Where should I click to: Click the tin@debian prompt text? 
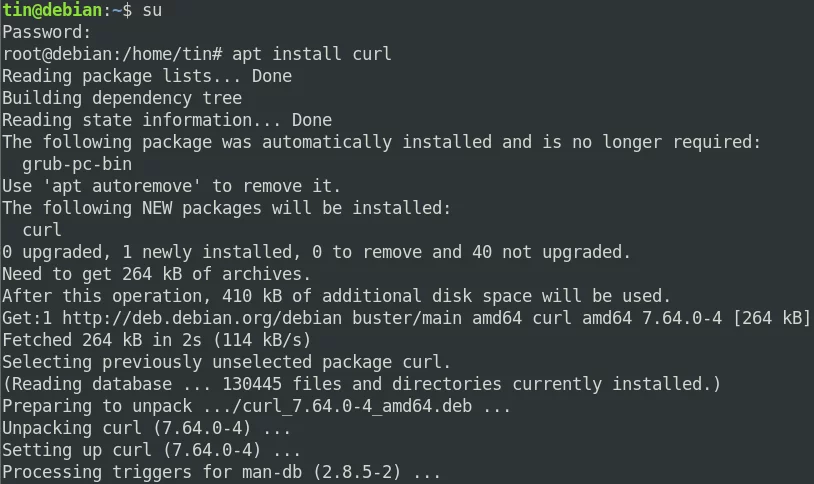pos(52,10)
